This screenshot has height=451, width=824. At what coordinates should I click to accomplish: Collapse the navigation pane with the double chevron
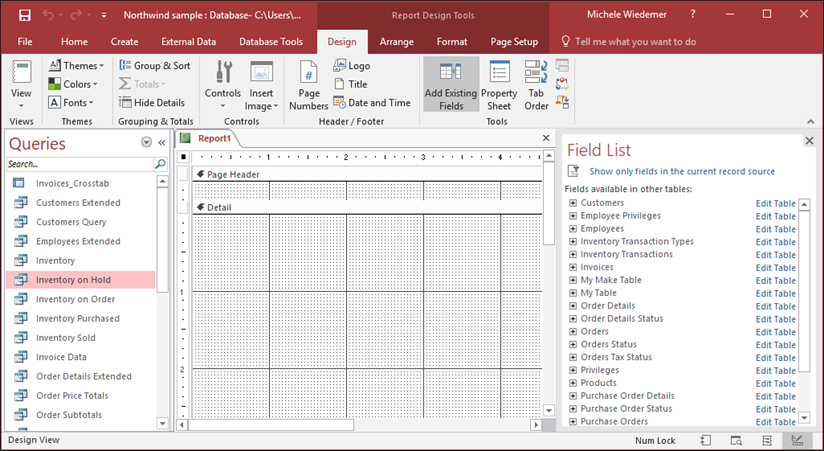pyautogui.click(x=161, y=142)
